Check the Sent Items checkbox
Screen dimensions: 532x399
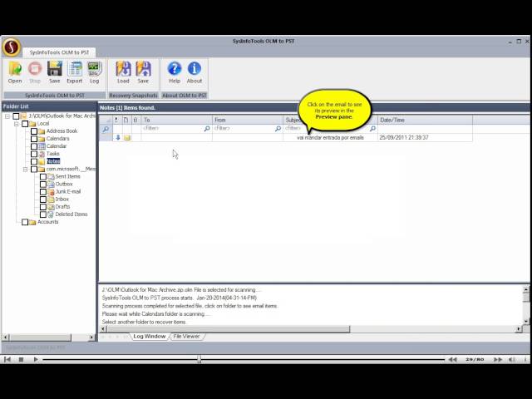click(x=43, y=177)
